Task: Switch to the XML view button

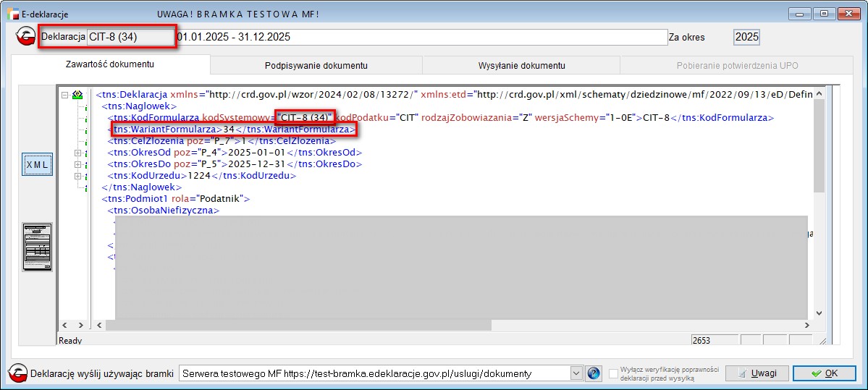Action: tap(37, 165)
